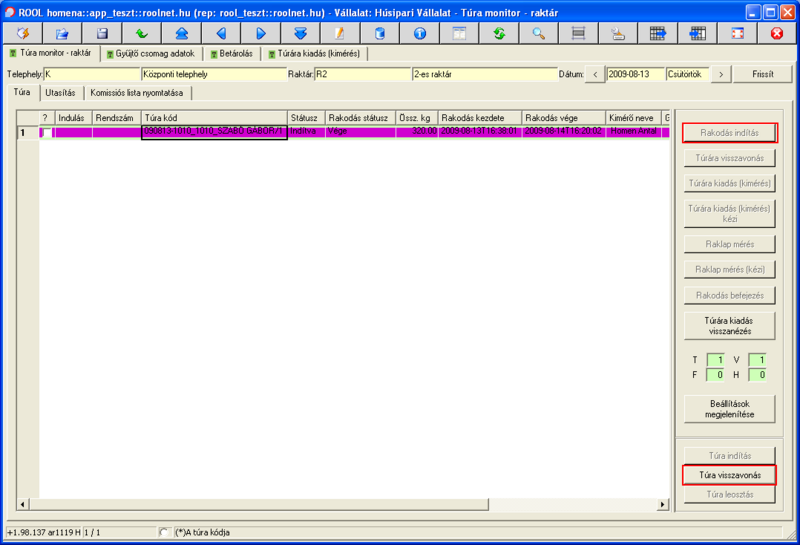The height and width of the screenshot is (545, 800).
Task: Click the magnifier search toolbar icon
Action: click(538, 33)
